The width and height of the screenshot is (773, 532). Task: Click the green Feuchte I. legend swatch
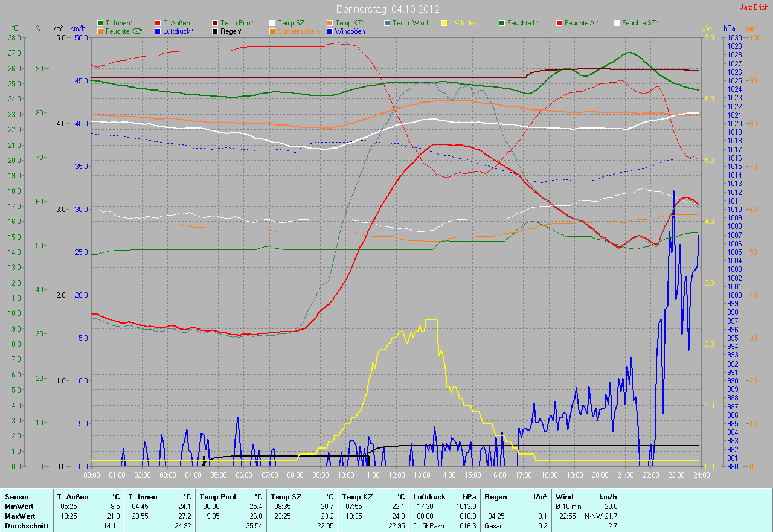(502, 23)
